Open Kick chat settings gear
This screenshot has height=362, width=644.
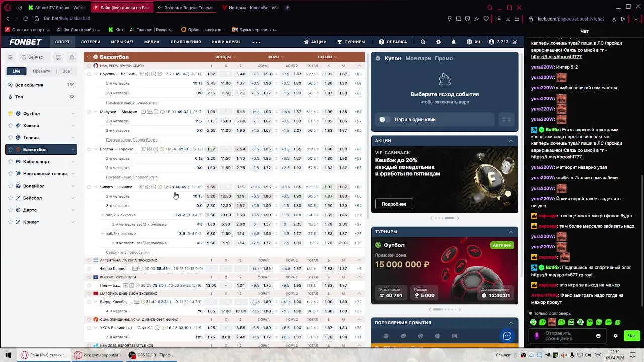tap(615, 336)
